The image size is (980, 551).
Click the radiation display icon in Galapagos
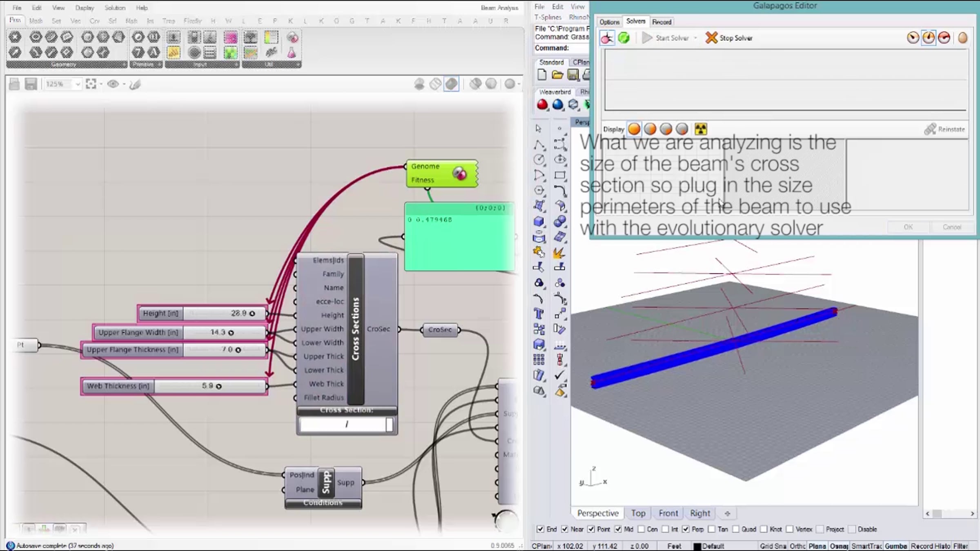[701, 129]
